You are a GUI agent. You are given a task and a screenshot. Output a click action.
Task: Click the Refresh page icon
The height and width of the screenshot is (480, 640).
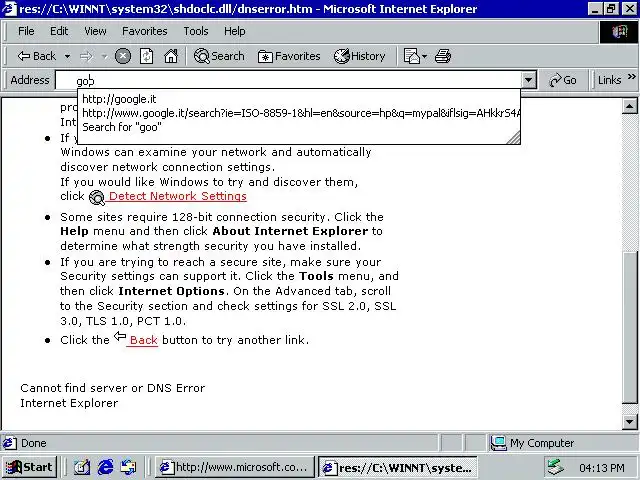147,56
